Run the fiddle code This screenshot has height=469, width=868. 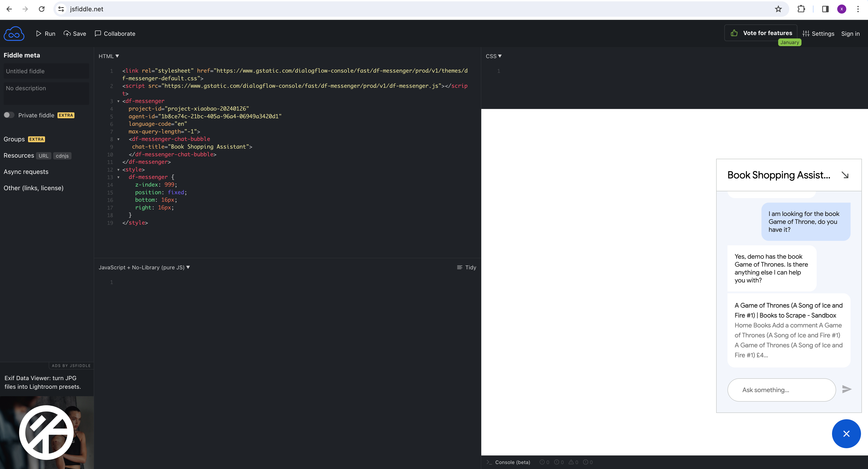tap(45, 34)
